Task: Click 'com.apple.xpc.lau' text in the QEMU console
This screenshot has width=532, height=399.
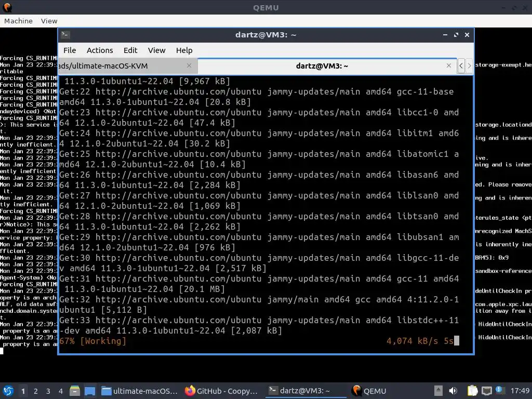Action: (x=503, y=304)
